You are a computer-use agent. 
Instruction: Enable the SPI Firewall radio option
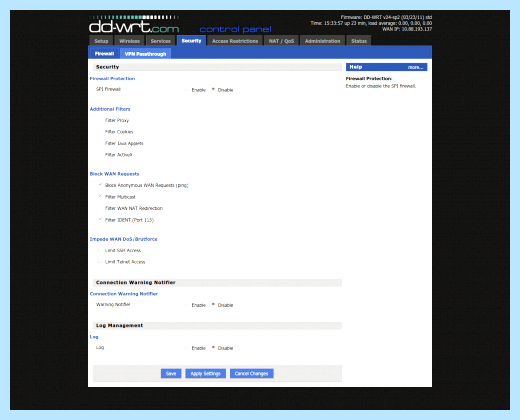point(187,90)
